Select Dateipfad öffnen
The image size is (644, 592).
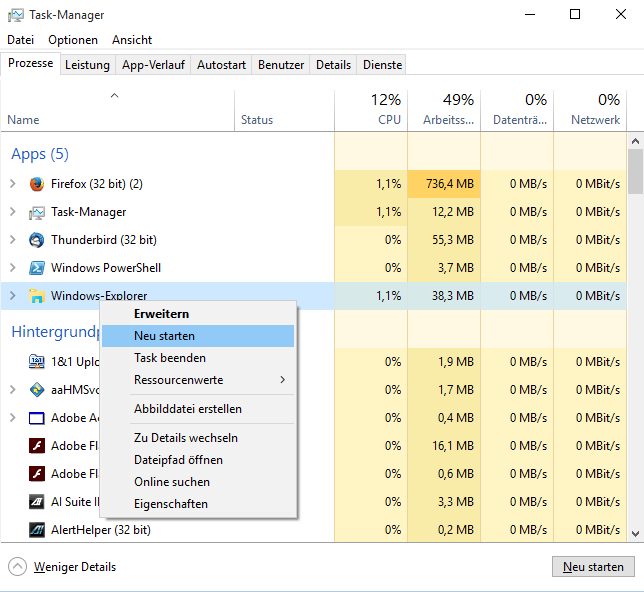click(198, 460)
